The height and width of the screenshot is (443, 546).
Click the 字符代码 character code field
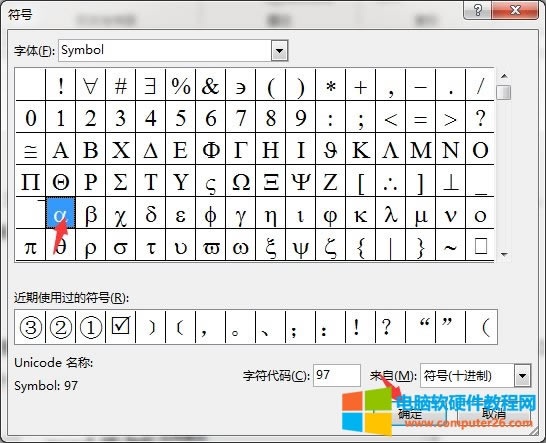[337, 375]
